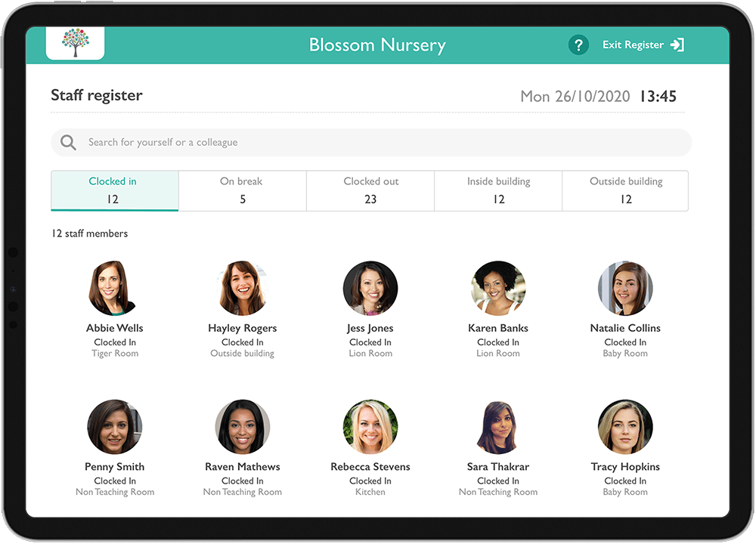
Task: Open Abbie Wells' profile photo
Action: [x=114, y=288]
